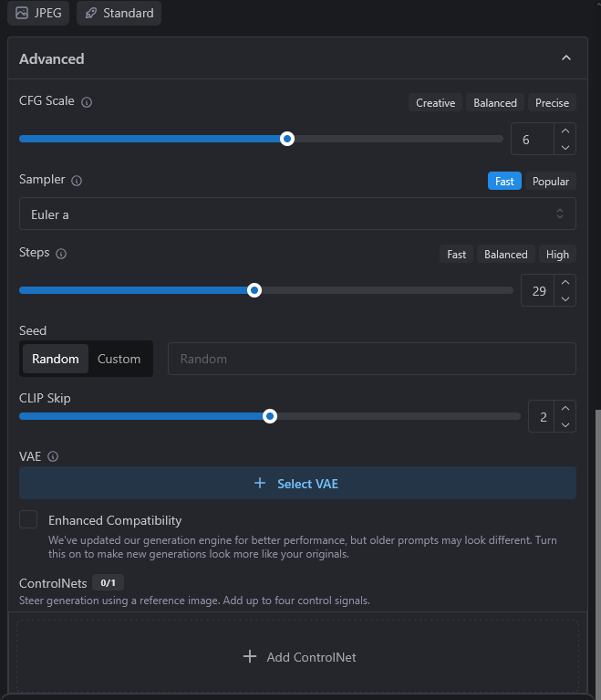Enable the Enhanced Compatibility checkbox
Screen dimensions: 601x700
[28, 519]
